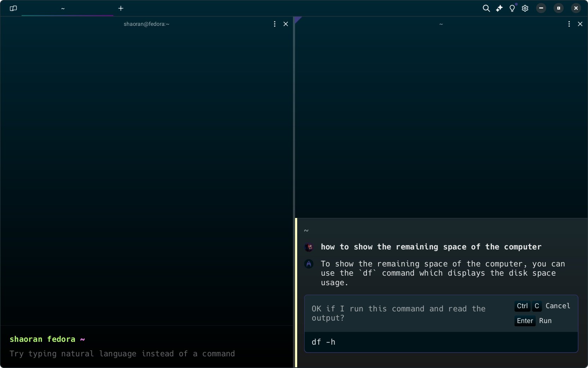
Task: Click the right pane ~ title
Action: coord(441,24)
